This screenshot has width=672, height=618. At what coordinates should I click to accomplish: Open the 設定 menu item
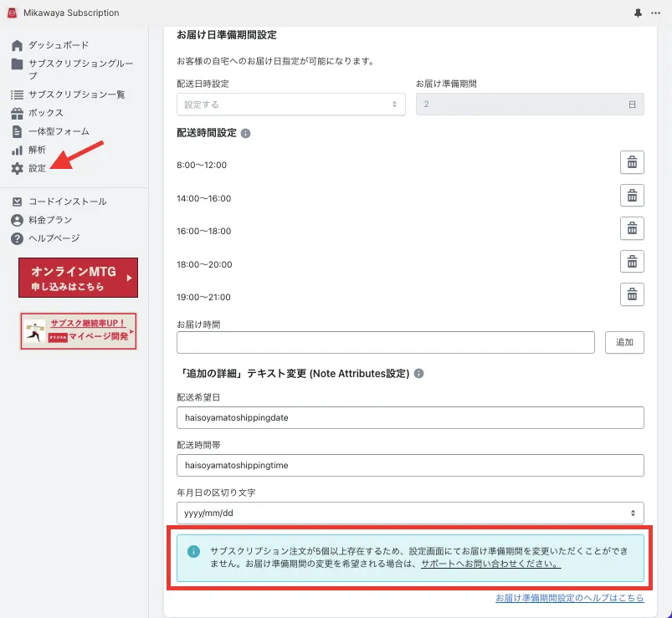[37, 168]
